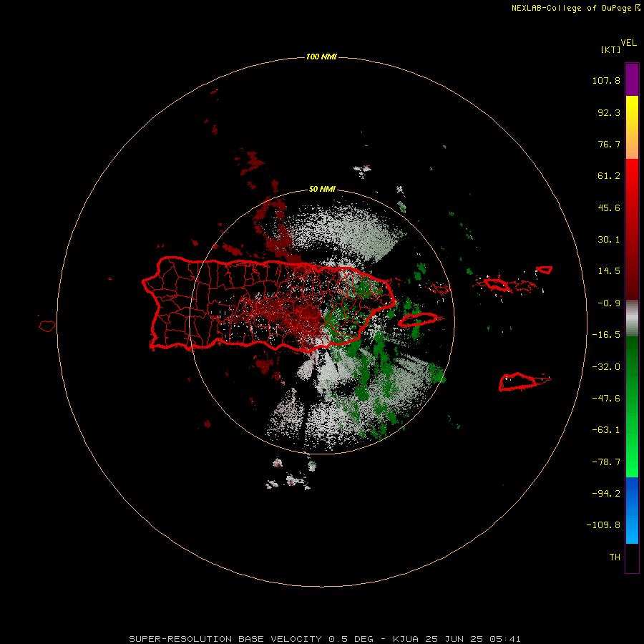Click the '100 NMI' range ring label
Screen dimensions: 644x644
point(321,57)
